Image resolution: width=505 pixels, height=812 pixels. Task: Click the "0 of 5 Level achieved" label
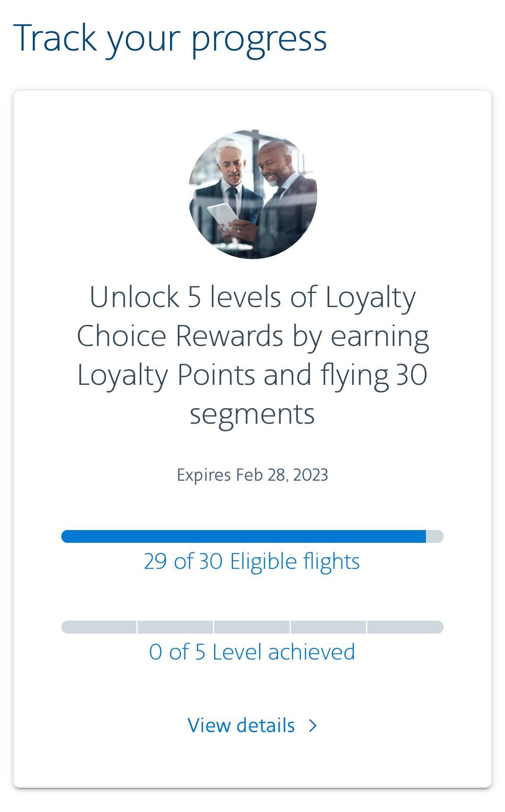click(x=252, y=652)
